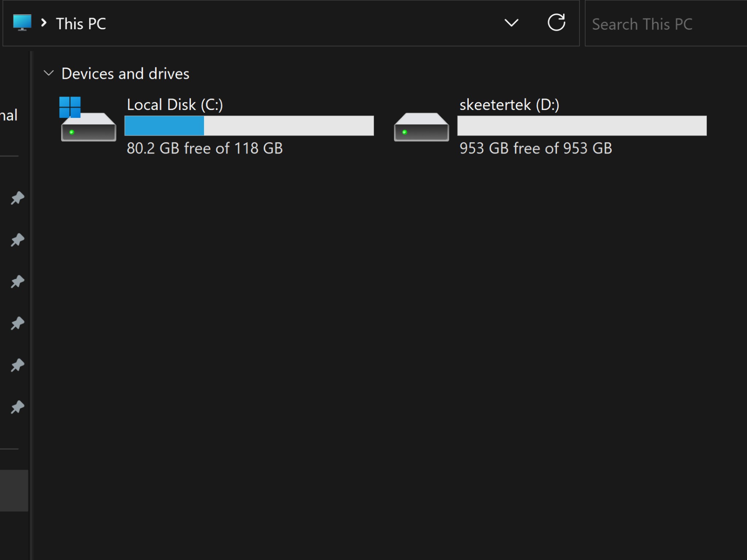
Task: Click the topmost pin icon in sidebar
Action: click(x=18, y=198)
